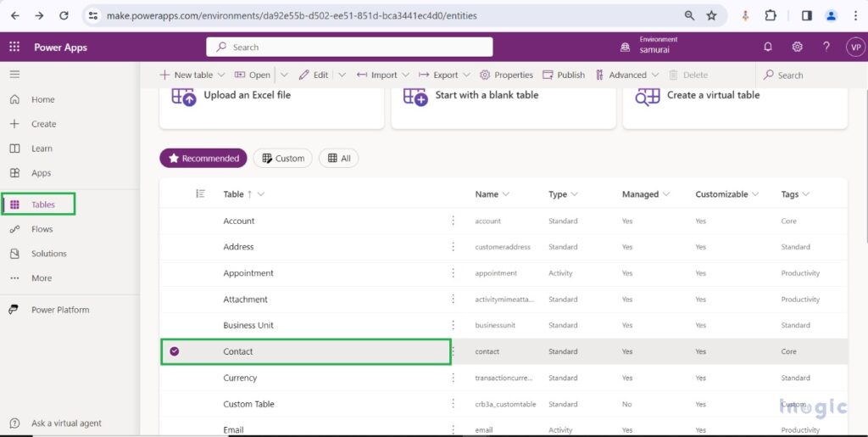Switch to the Custom tables filter
This screenshot has height=437, width=868.
(x=282, y=158)
